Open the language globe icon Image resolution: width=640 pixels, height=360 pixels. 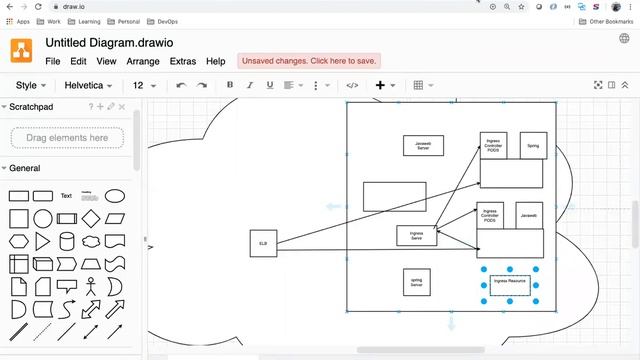point(624,38)
